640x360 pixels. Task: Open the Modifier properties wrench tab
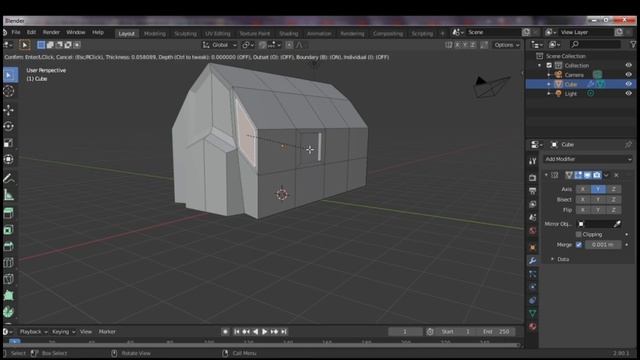(532, 260)
